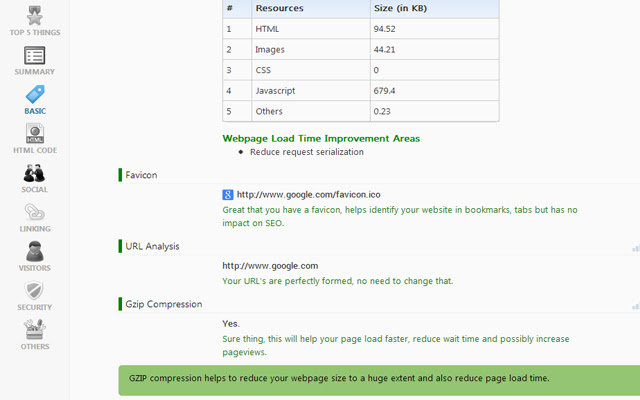The width and height of the screenshot is (640, 400).
Task: Click Webpage Load Time Improvement Areas heading
Action: (321, 138)
